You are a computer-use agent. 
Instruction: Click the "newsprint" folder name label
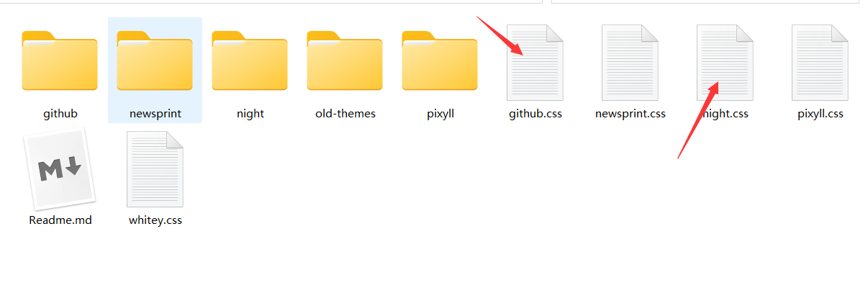pyautogui.click(x=155, y=114)
